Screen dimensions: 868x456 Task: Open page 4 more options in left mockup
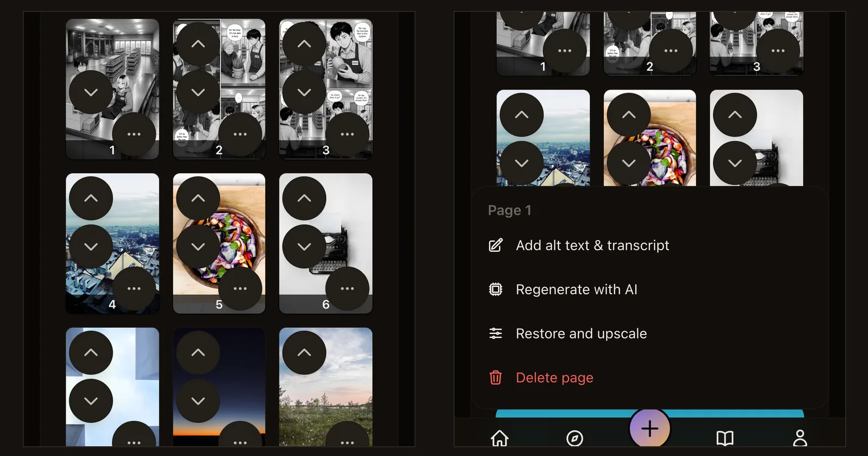click(x=134, y=288)
